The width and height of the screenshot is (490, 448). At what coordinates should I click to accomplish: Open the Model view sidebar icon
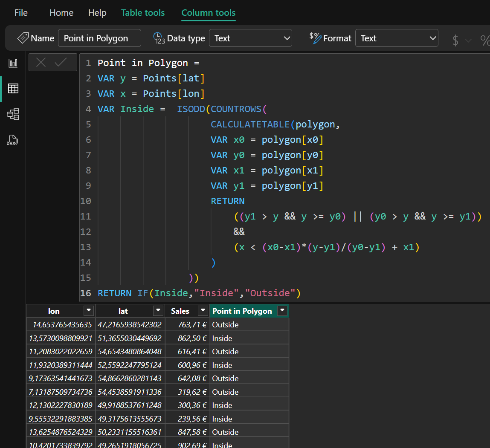[13, 114]
